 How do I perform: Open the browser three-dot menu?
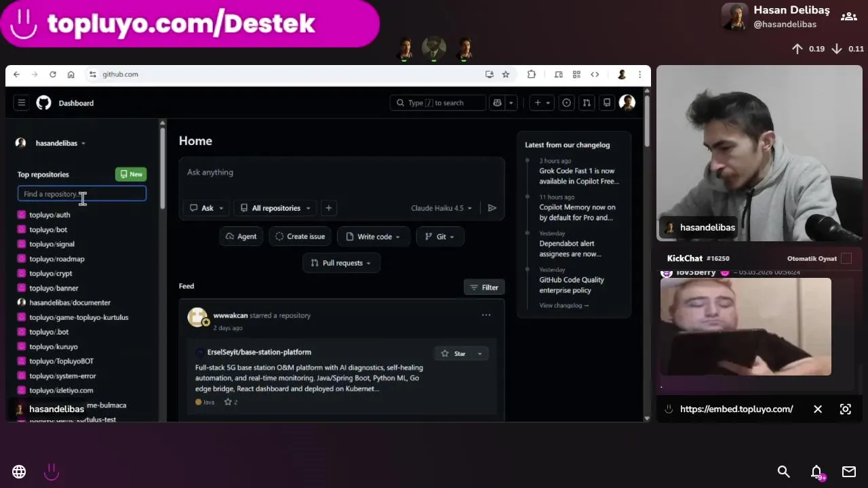tap(639, 75)
